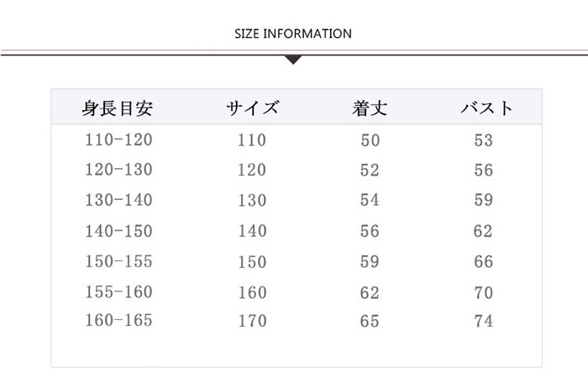The width and height of the screenshot is (588, 378).
Task: Select the 110-120 height range cell
Action: click(x=118, y=139)
